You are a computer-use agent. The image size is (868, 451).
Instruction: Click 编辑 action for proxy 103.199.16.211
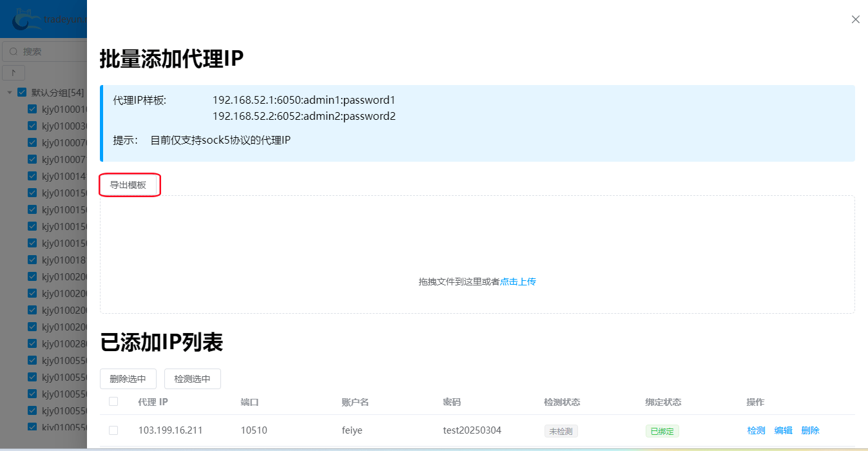pyautogui.click(x=783, y=430)
